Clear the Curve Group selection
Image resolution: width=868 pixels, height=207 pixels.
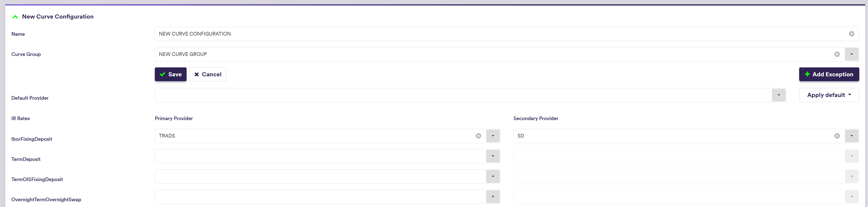837,54
